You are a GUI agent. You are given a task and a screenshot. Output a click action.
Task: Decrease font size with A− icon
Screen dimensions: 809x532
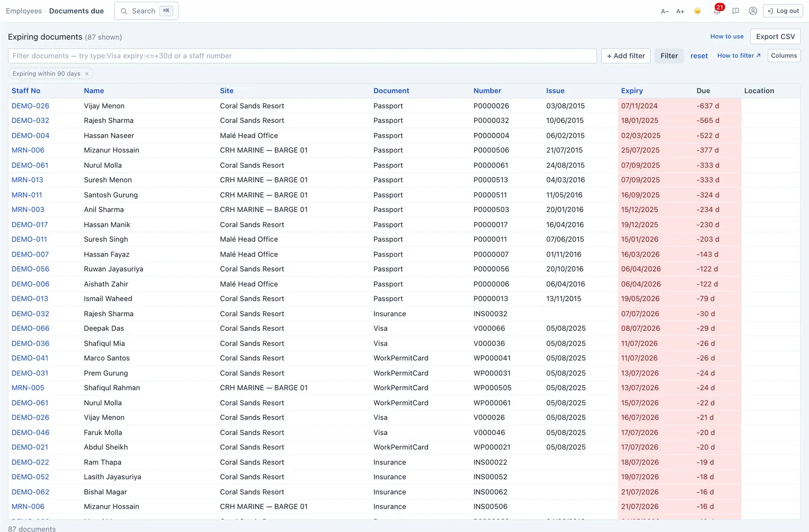tap(665, 11)
